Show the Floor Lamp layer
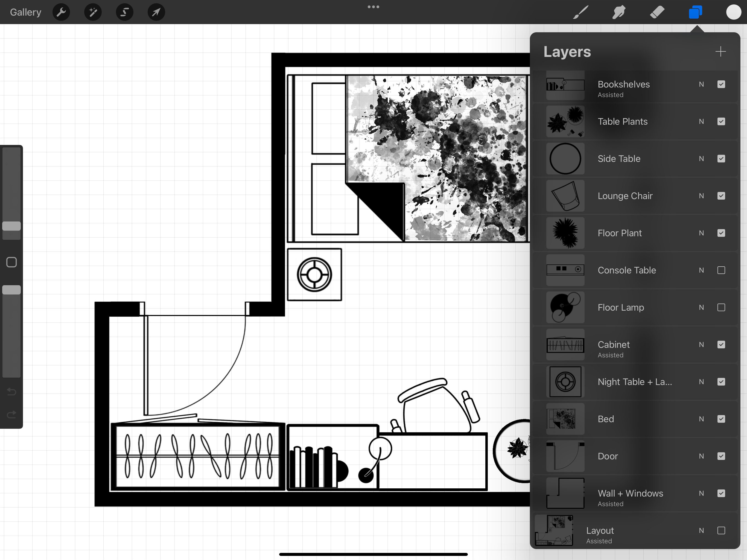Image resolution: width=747 pixels, height=560 pixels. (721, 307)
